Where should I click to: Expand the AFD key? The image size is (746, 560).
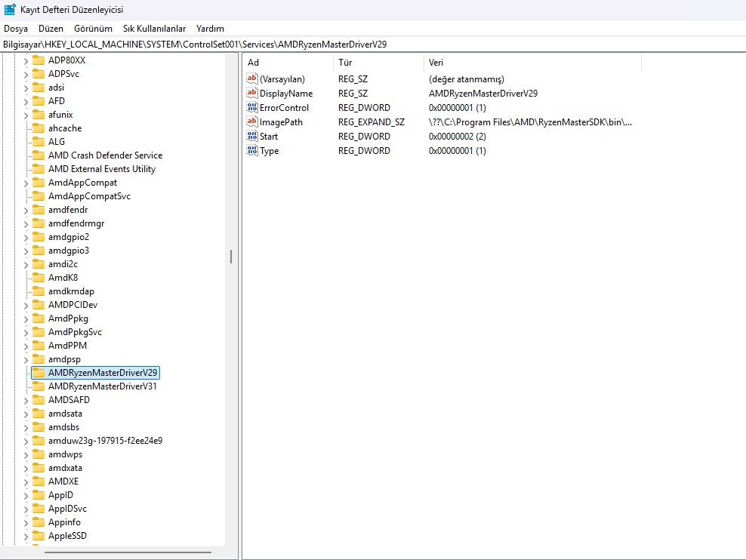pyautogui.click(x=26, y=101)
